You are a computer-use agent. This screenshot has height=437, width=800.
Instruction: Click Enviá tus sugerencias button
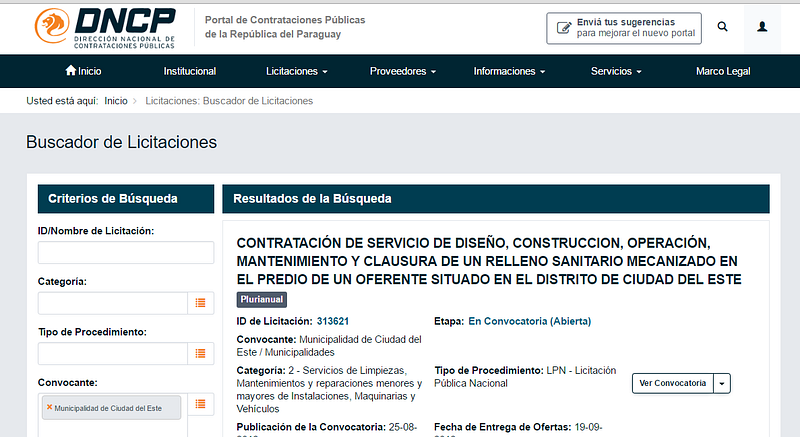(623, 28)
